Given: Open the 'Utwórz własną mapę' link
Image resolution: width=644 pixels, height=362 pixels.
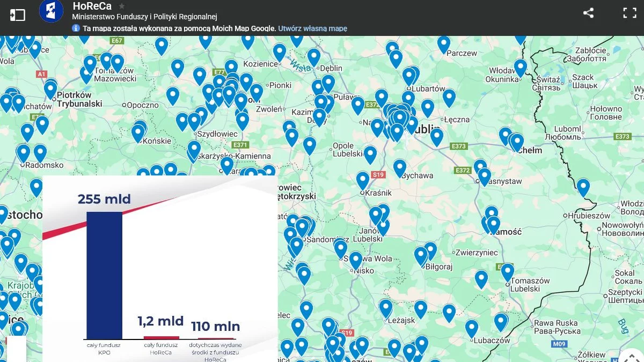Looking at the screenshot, I should 312,28.
